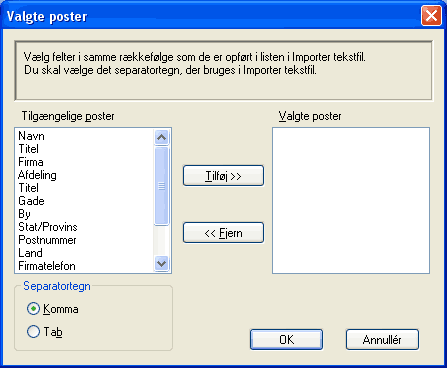Choose Postnummer in available fields
The image size is (447, 368).
(47, 240)
